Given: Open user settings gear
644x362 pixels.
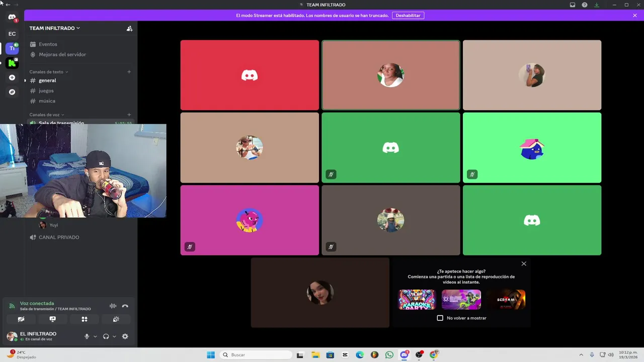Looking at the screenshot, I should (x=125, y=336).
